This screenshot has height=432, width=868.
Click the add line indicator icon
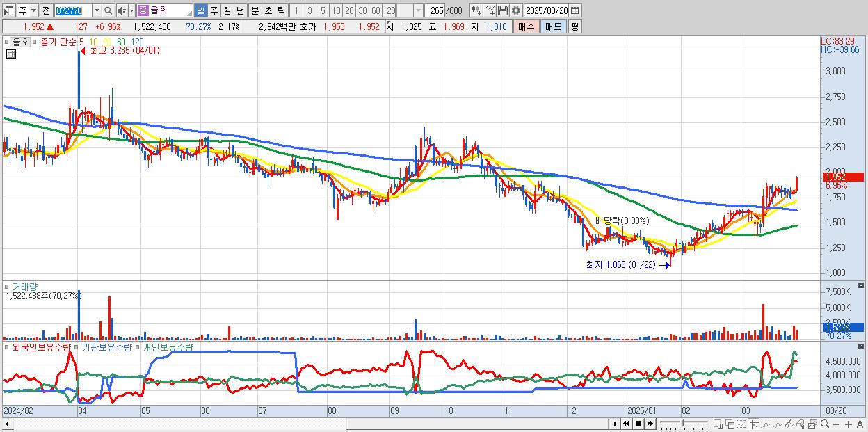[489, 10]
